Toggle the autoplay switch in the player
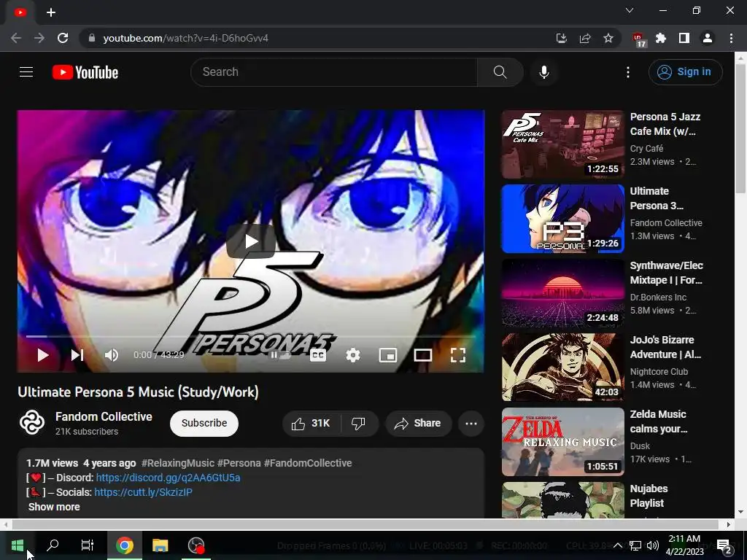Screen dimensions: 747x560 [x=281, y=355]
